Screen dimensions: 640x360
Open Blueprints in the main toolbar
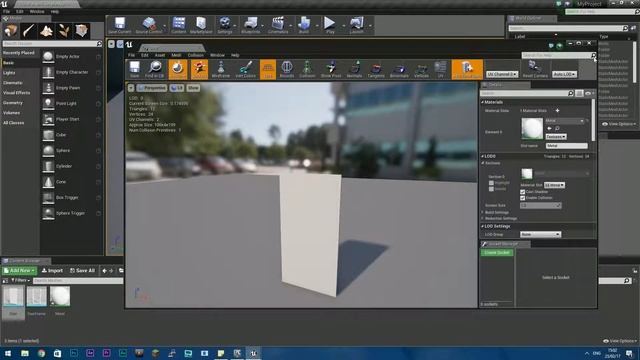(251, 25)
